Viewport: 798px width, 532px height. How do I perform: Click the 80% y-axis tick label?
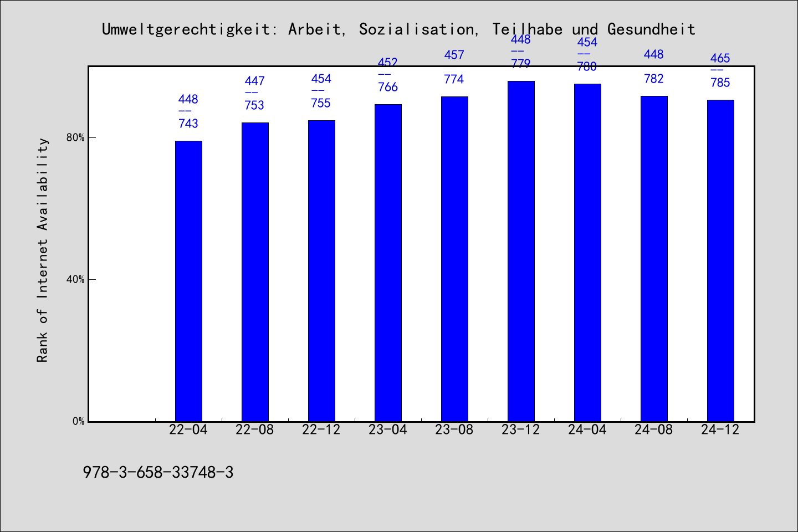[x=75, y=138]
